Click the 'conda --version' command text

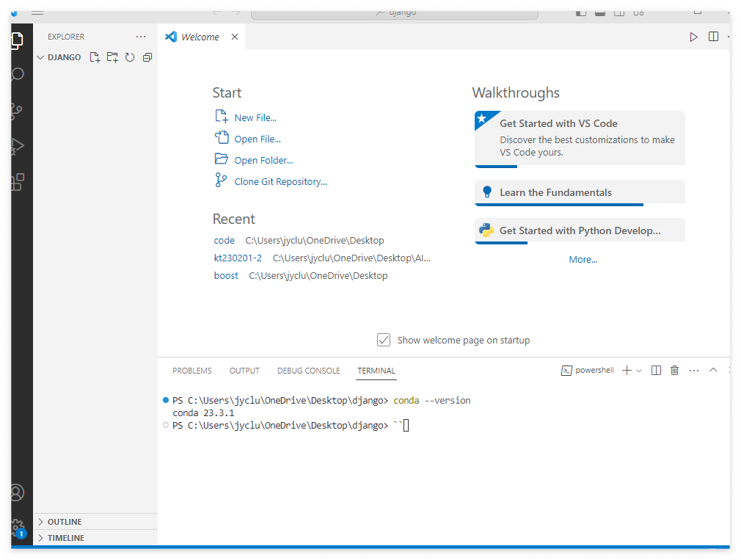tap(432, 400)
